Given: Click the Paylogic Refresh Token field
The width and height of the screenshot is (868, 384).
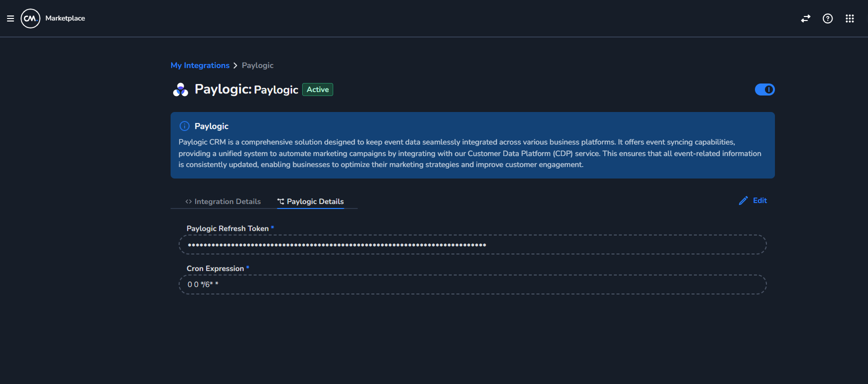Looking at the screenshot, I should point(472,244).
